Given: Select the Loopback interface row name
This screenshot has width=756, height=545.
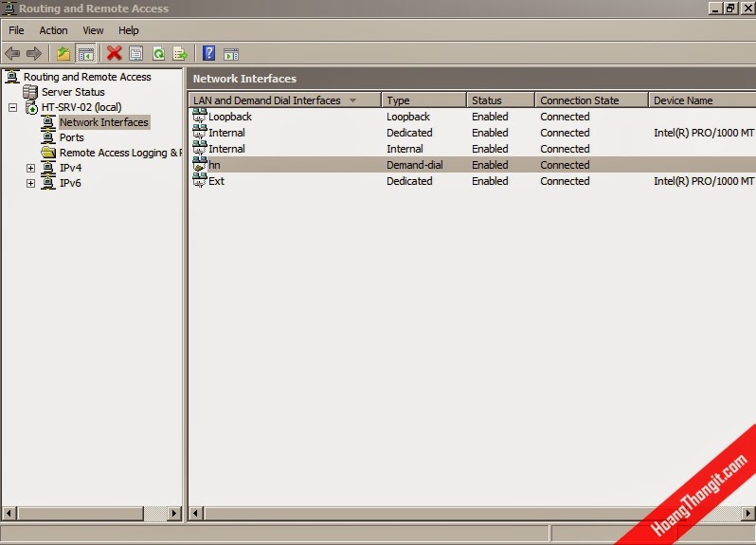Looking at the screenshot, I should pyautogui.click(x=230, y=117).
